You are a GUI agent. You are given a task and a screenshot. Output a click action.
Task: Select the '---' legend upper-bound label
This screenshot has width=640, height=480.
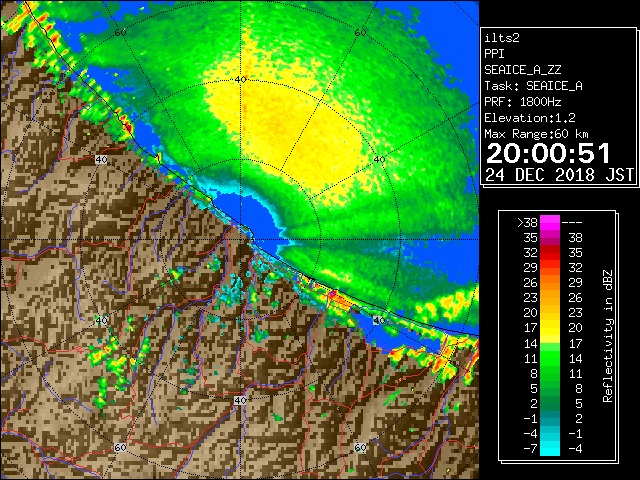click(572, 223)
